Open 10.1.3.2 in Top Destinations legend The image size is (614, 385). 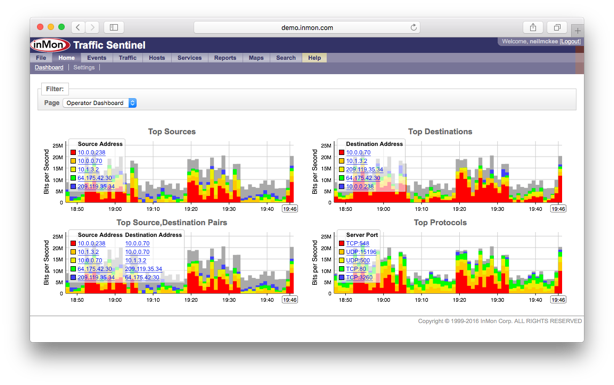pyautogui.click(x=356, y=161)
